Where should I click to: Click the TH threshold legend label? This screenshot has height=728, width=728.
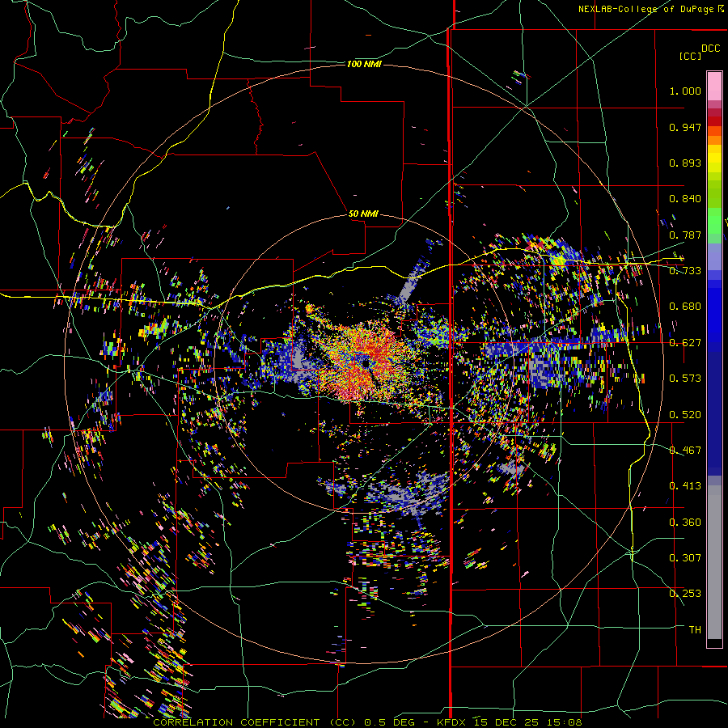pyautogui.click(x=695, y=630)
